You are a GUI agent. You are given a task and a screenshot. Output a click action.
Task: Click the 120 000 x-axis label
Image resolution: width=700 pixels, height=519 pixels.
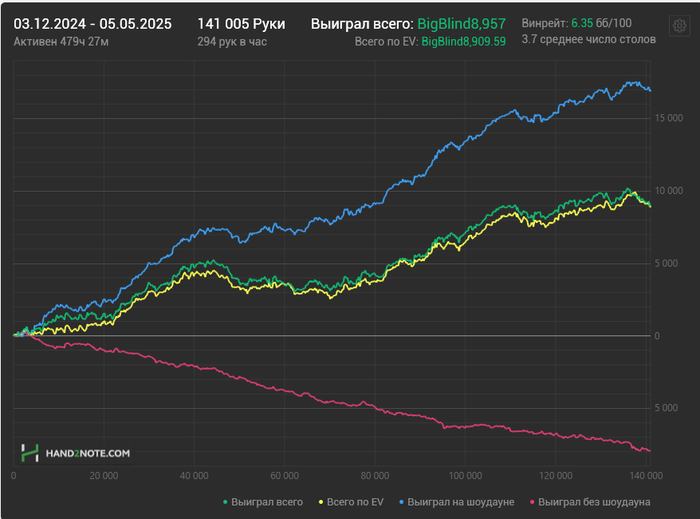[555, 476]
